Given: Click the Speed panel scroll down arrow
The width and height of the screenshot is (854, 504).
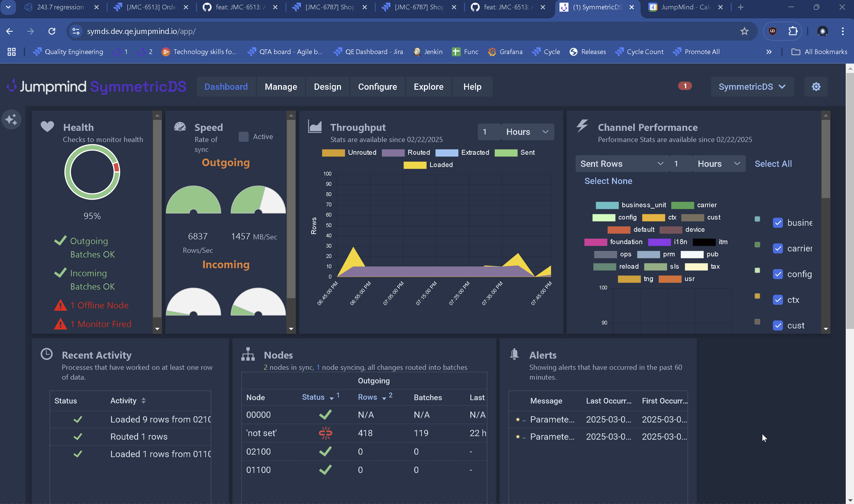Looking at the screenshot, I should (291, 329).
